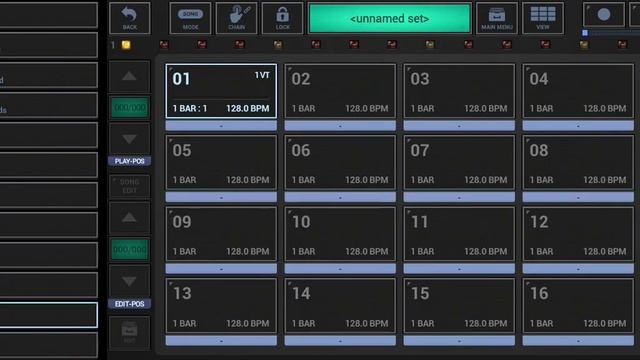The height and width of the screenshot is (360, 640).
Task: Click the blue bar under pattern 07
Action: 459,197
